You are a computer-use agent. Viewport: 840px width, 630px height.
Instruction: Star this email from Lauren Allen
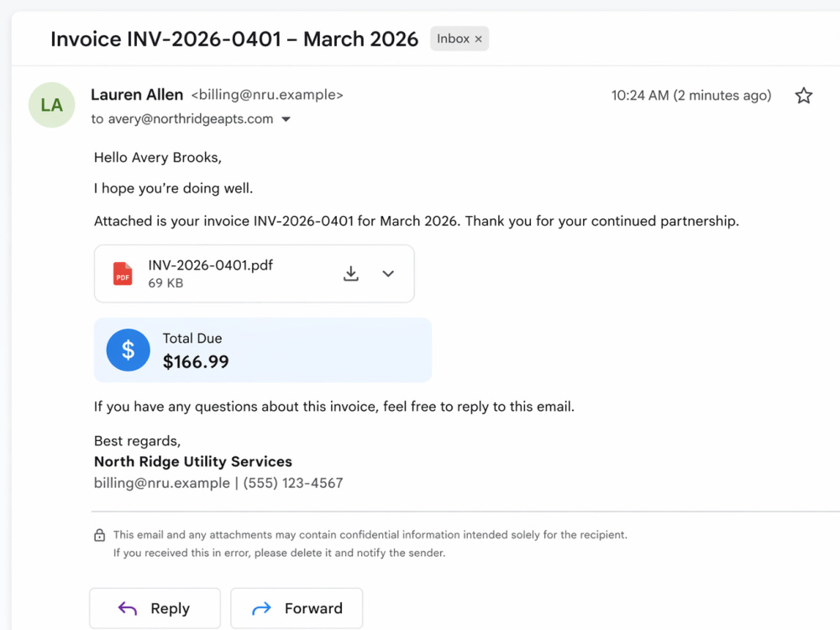click(803, 96)
